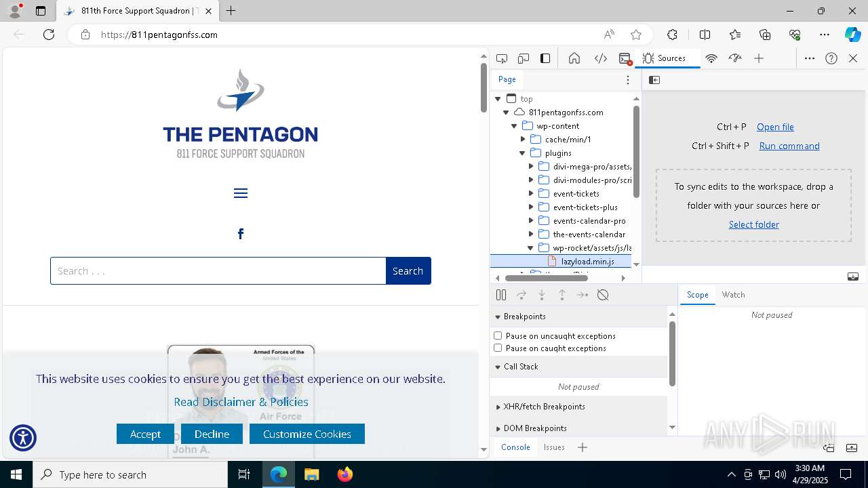Expand the cache/min/1 folder

523,140
